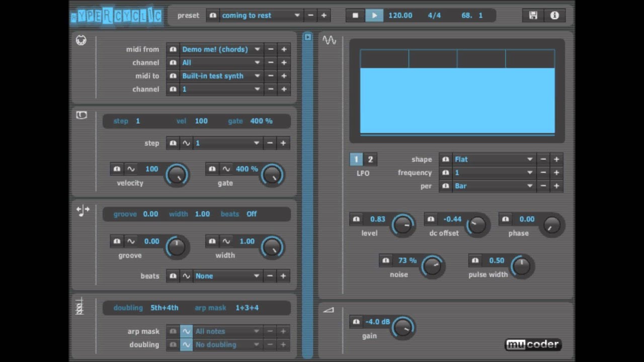Click minus button for LFO shape
This screenshot has height=362, width=644.
(x=543, y=159)
